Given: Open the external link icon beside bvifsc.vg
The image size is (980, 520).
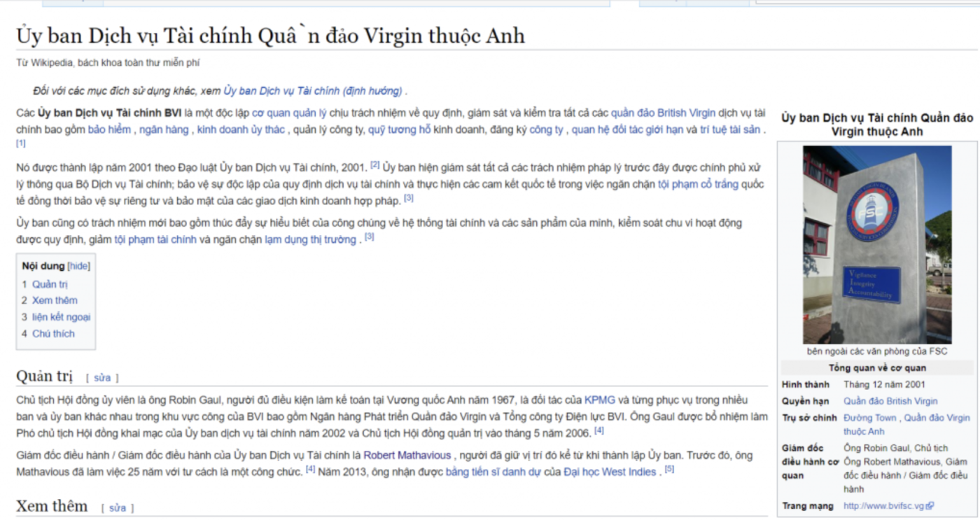Looking at the screenshot, I should click(x=930, y=506).
